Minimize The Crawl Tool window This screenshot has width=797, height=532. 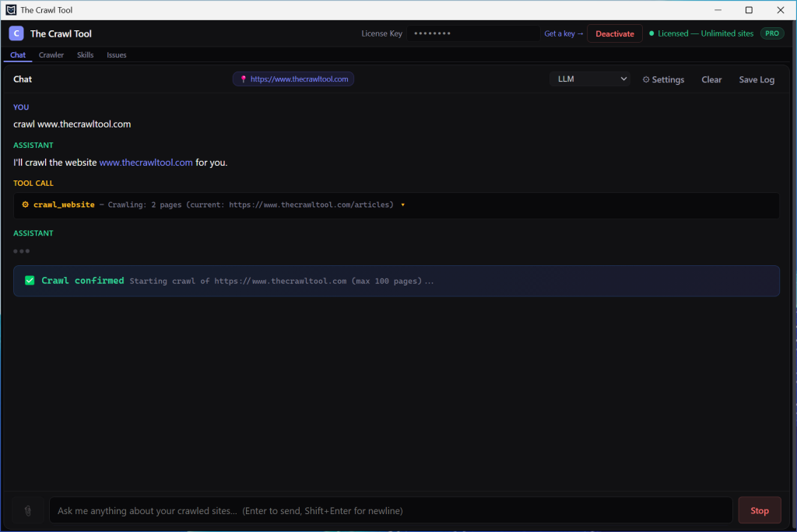tap(718, 9)
